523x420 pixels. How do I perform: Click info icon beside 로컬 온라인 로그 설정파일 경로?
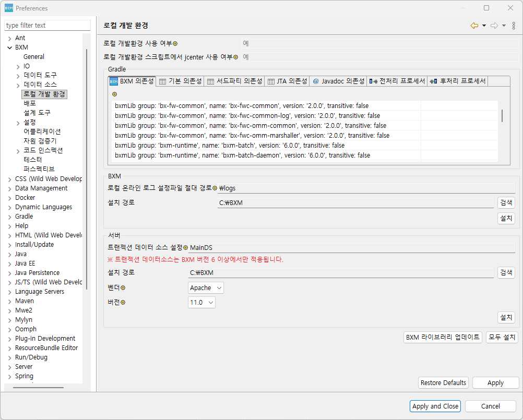215,188
